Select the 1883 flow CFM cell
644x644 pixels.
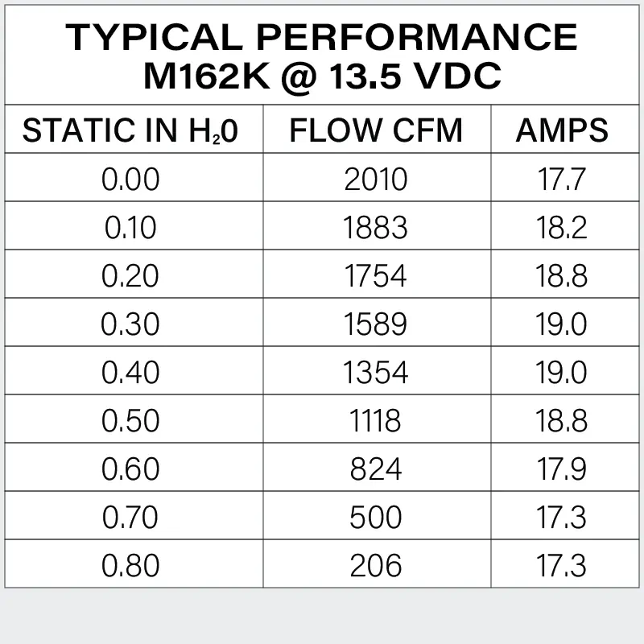point(376,227)
